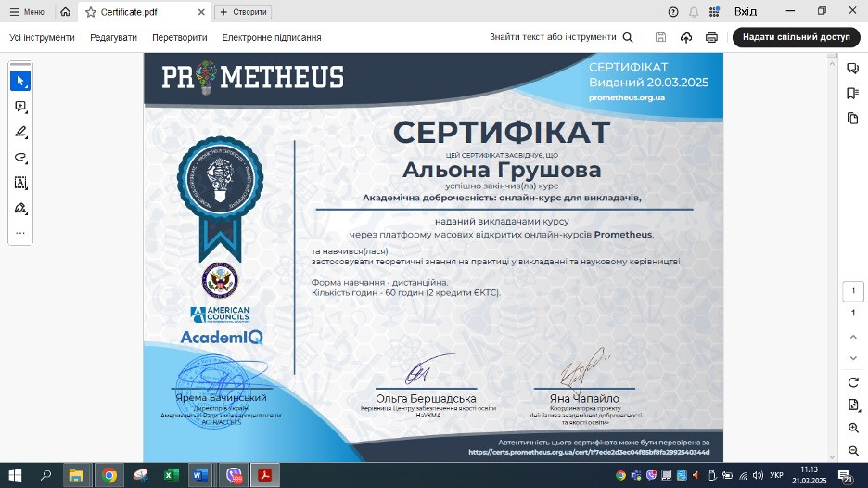This screenshot has width=868, height=488.
Task: Open the Усі інструменти menu
Action: click(x=42, y=38)
